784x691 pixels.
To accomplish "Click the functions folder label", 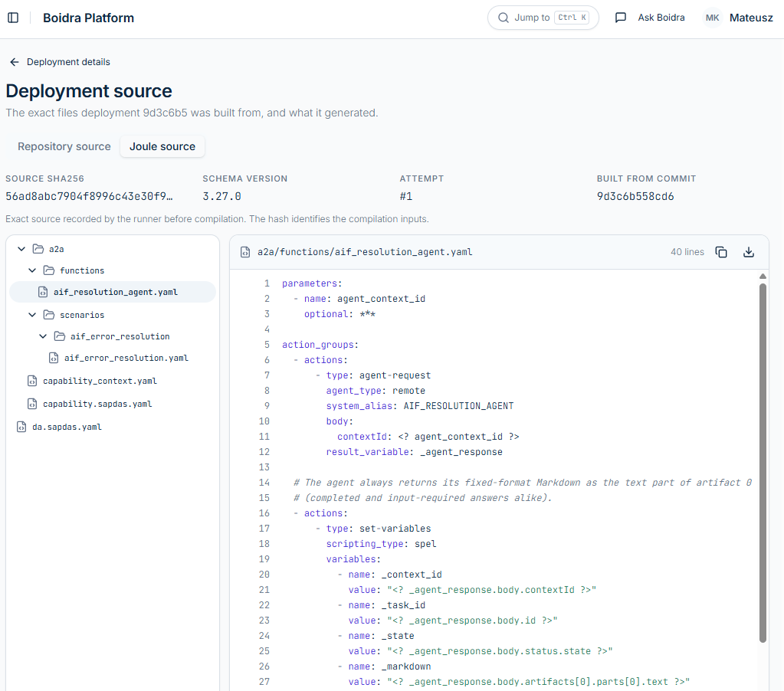I will 82,270.
